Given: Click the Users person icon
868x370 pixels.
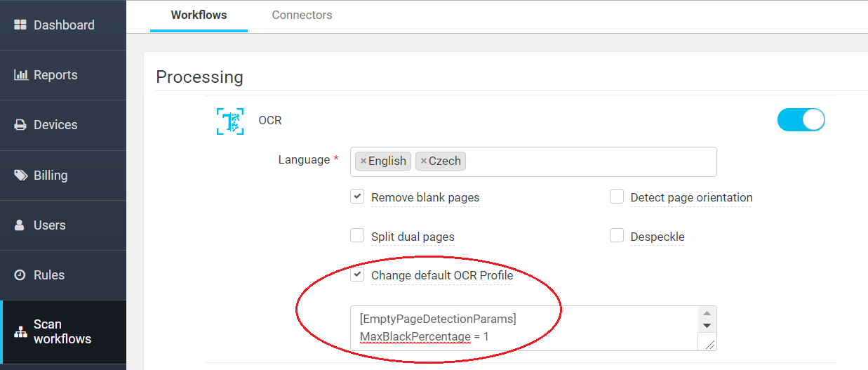Looking at the screenshot, I should (x=20, y=225).
